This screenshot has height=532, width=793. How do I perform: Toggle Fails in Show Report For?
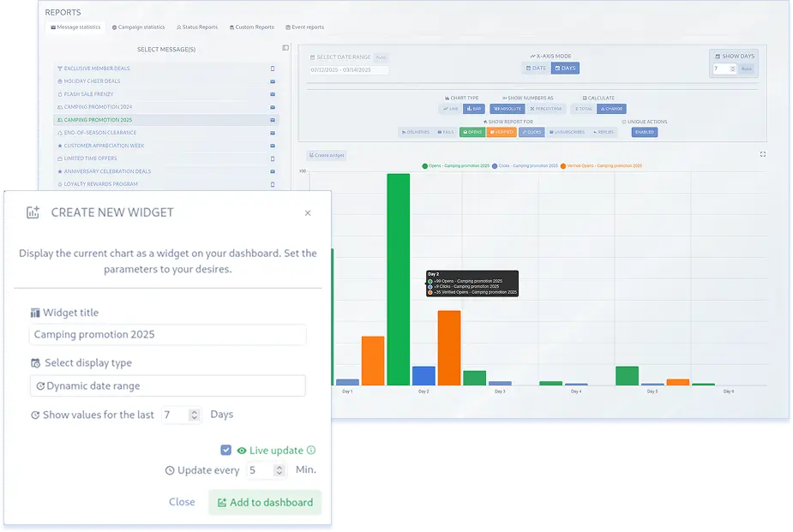tap(446, 133)
